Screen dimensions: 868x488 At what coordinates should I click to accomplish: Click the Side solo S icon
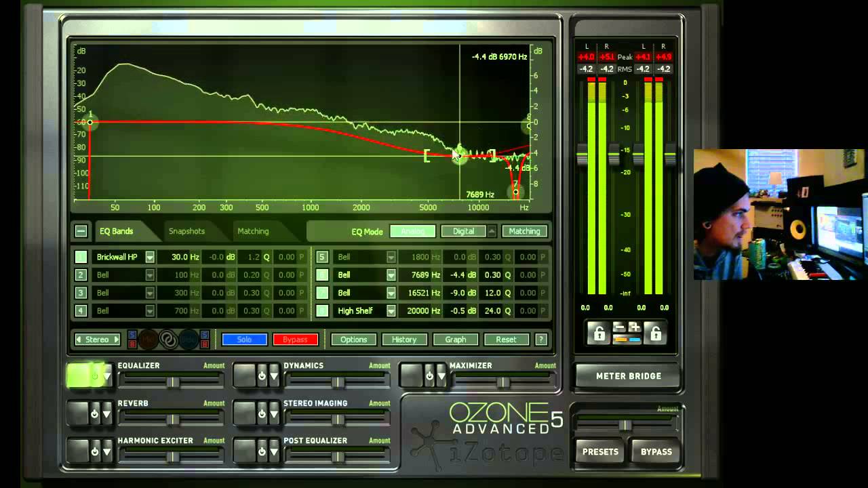pos(204,334)
